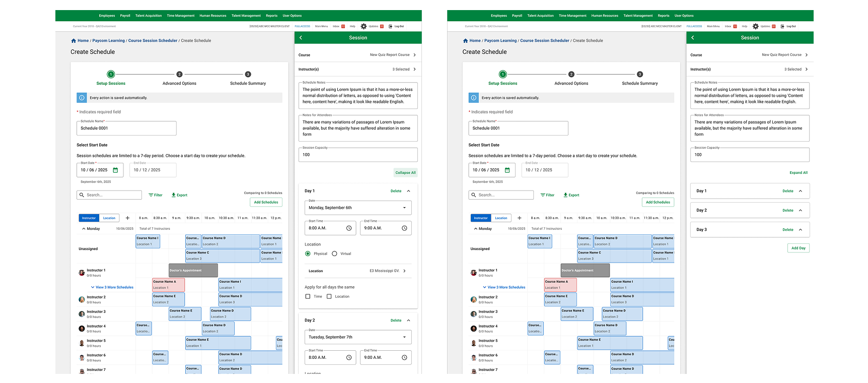Click Instructor 4 avatar in right mockup
This screenshot has height=383, width=868.
pyautogui.click(x=473, y=329)
